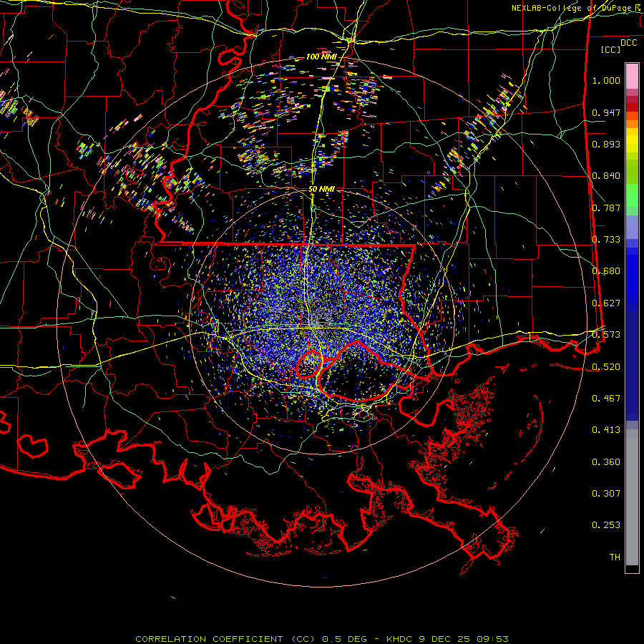The width and height of the screenshot is (644, 644).
Task: Select the 0.787 legend value
Action: click(606, 208)
